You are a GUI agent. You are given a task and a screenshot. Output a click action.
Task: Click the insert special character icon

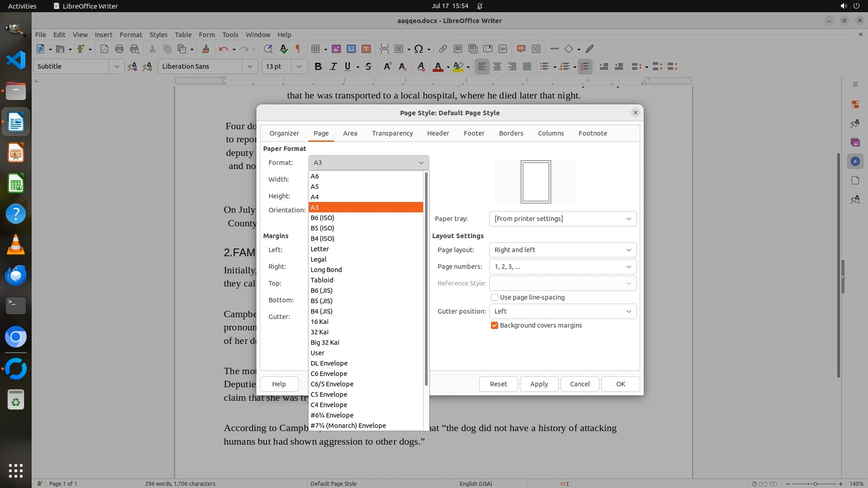[419, 49]
